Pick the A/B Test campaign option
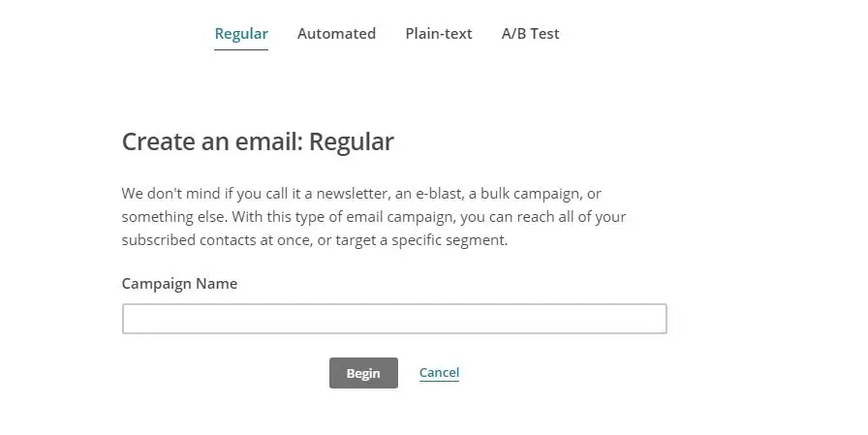The image size is (868, 435). point(530,34)
